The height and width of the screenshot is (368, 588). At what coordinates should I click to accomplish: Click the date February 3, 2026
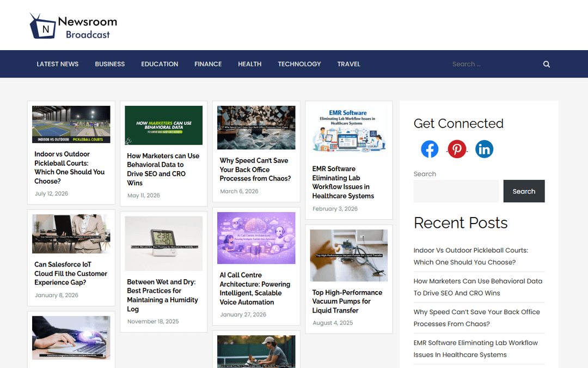335,209
